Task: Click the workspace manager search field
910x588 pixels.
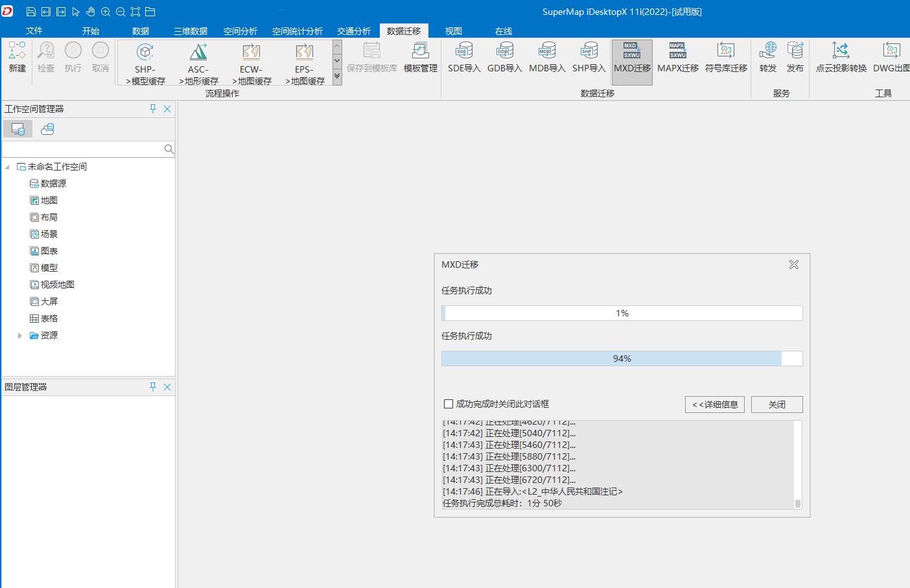Action: (x=83, y=149)
